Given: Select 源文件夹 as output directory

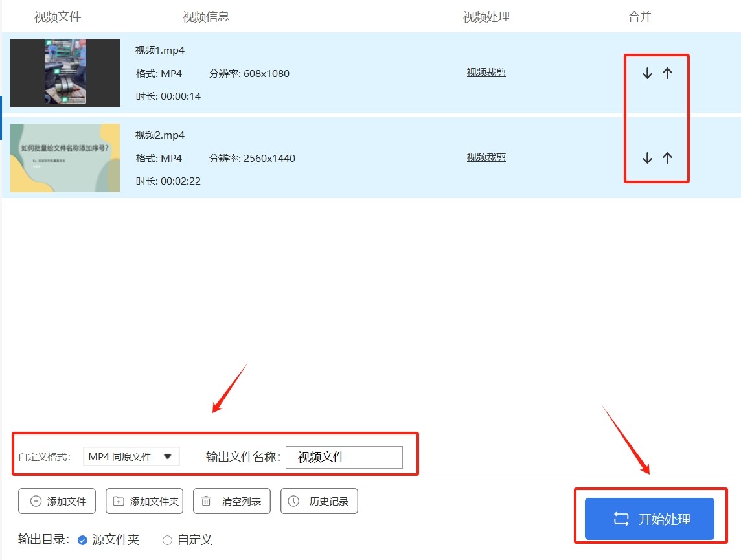Looking at the screenshot, I should coord(82,540).
